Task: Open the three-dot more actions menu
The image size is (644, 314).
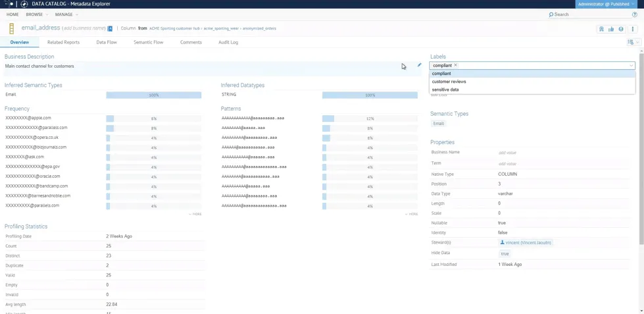Action: [633, 29]
